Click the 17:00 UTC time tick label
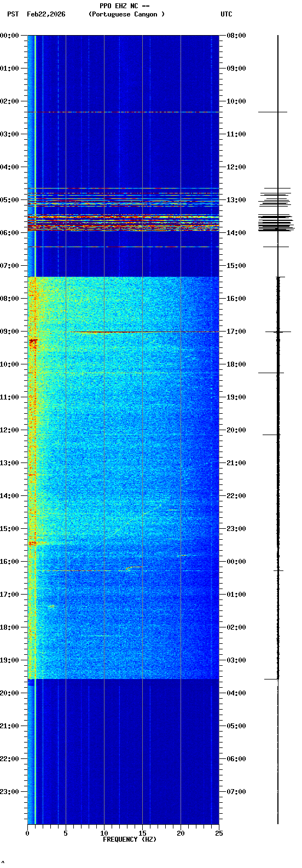This screenshot has height=868, width=302. 236,332
